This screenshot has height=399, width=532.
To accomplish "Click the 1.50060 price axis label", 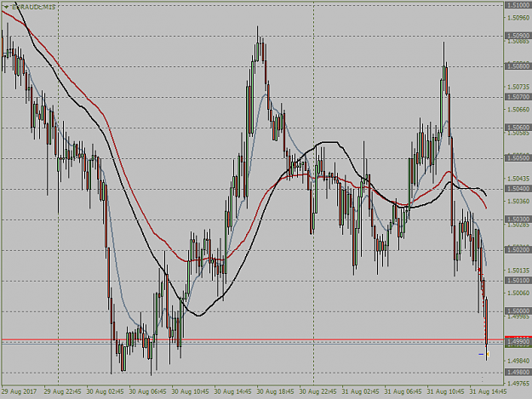I will 518,293.
